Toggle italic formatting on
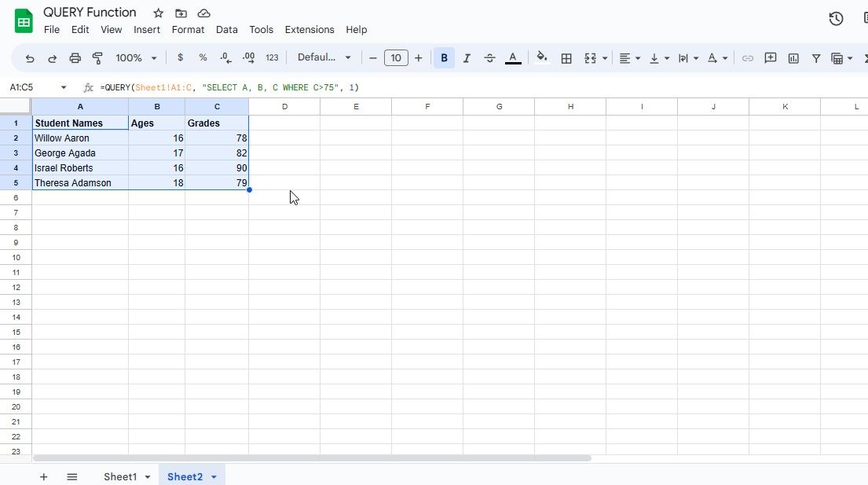This screenshot has height=485, width=868. pos(467,57)
